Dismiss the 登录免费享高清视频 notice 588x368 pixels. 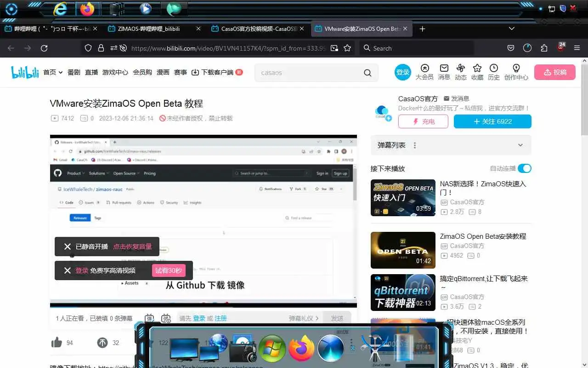(68, 270)
